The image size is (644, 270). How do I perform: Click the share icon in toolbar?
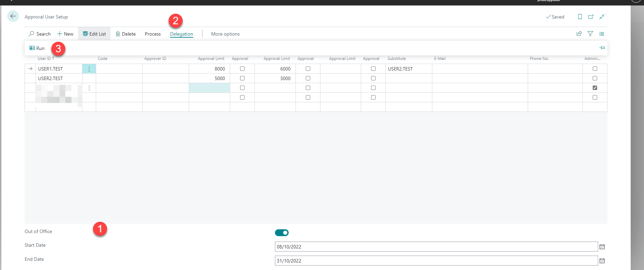579,34
